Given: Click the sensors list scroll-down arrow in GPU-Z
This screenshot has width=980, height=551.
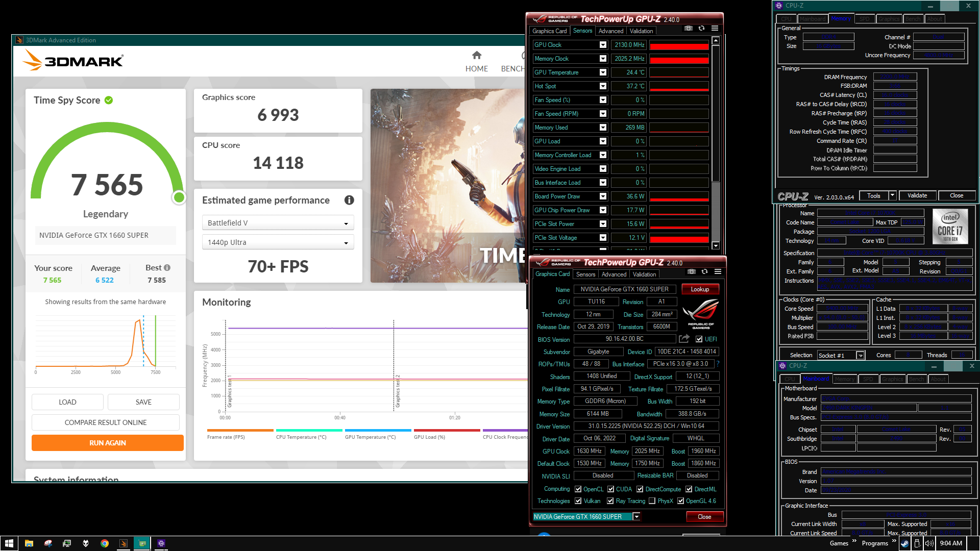Looking at the screenshot, I should point(716,246).
